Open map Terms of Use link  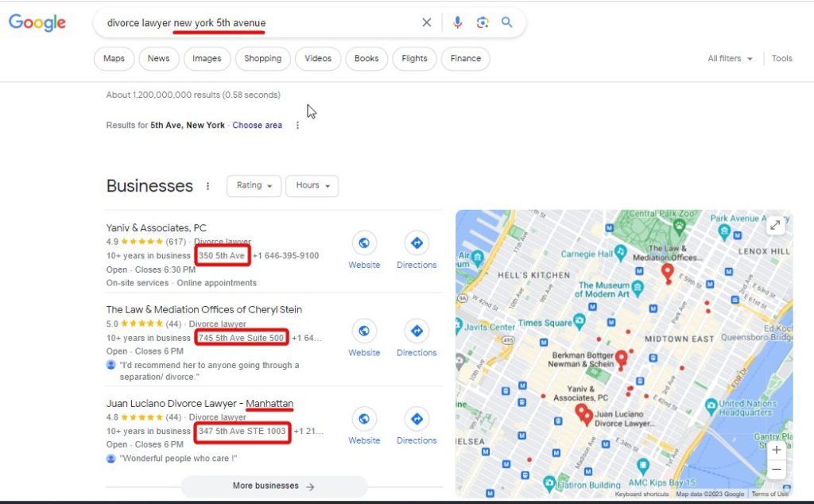click(x=769, y=494)
